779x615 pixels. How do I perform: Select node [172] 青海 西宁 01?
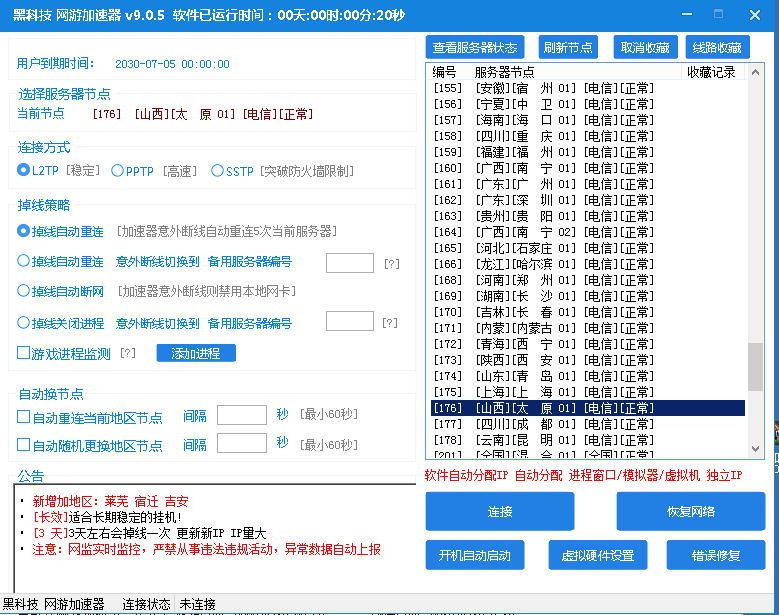(588, 344)
